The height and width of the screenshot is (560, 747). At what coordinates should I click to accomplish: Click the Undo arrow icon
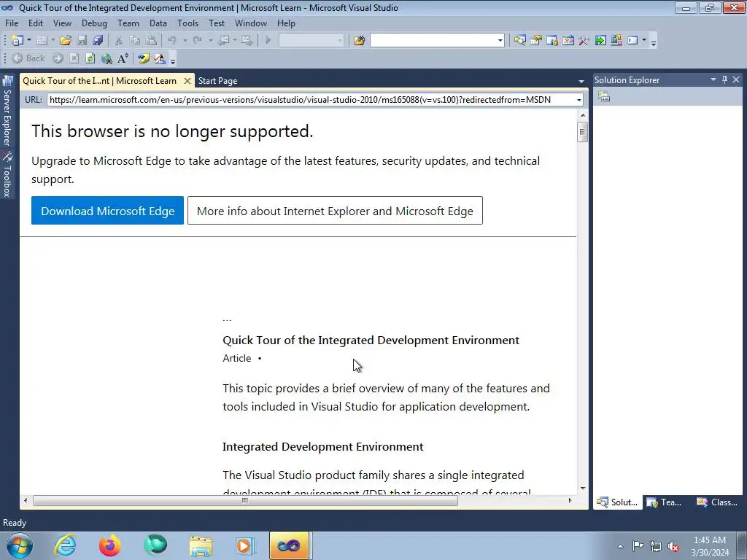coord(172,41)
